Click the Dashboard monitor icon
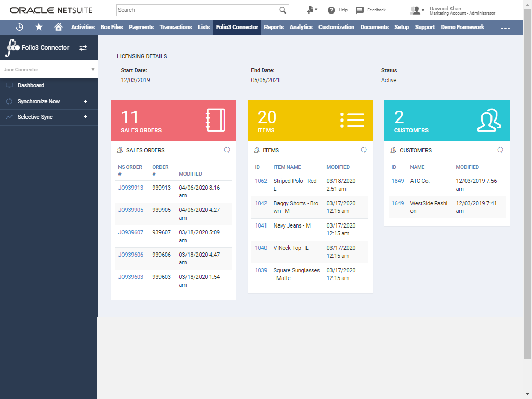The height and width of the screenshot is (399, 532). [x=9, y=86]
